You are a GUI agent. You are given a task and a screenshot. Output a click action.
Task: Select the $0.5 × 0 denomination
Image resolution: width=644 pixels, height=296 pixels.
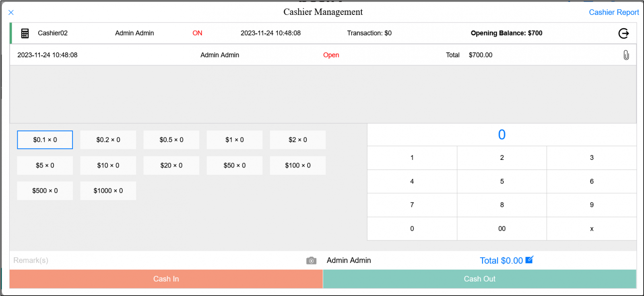[x=171, y=140]
